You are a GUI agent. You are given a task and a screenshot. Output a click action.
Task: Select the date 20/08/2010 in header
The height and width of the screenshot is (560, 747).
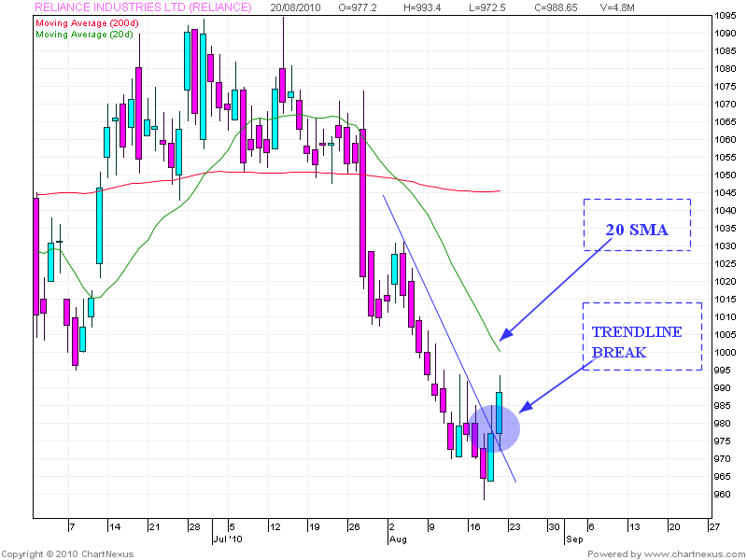pos(295,7)
